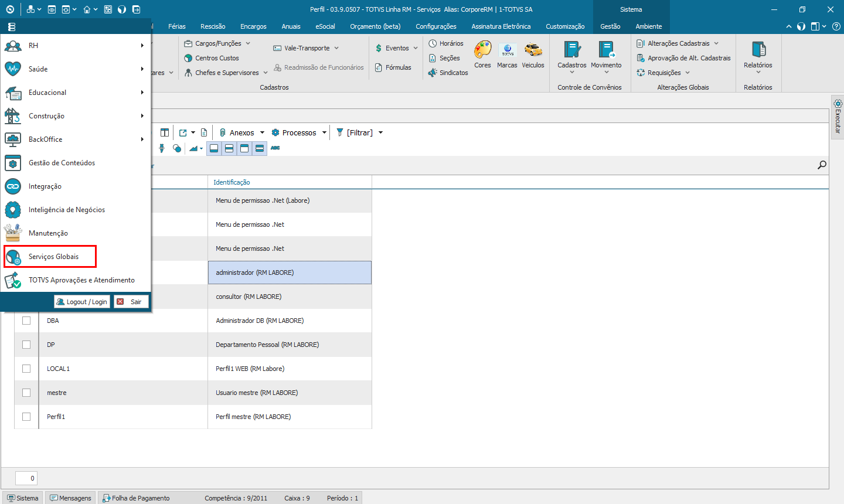
Task: Tick the checkbox for the DP row
Action: 26,345
